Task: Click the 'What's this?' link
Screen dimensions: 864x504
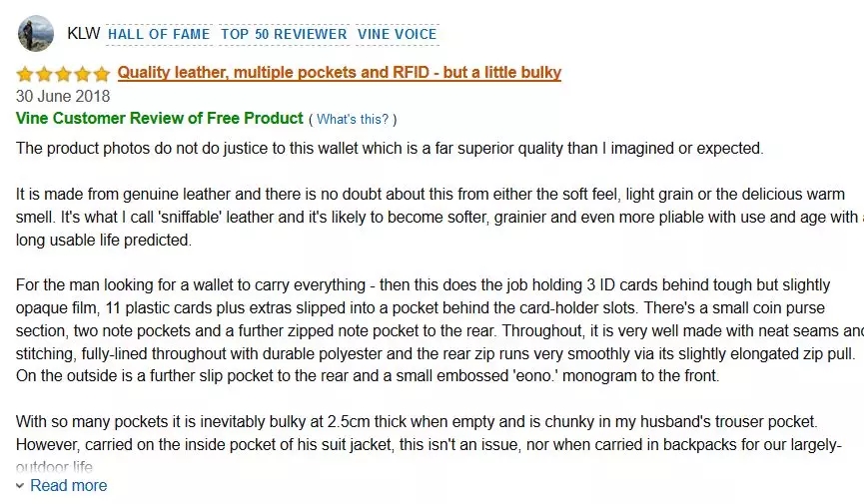Action: 353,120
